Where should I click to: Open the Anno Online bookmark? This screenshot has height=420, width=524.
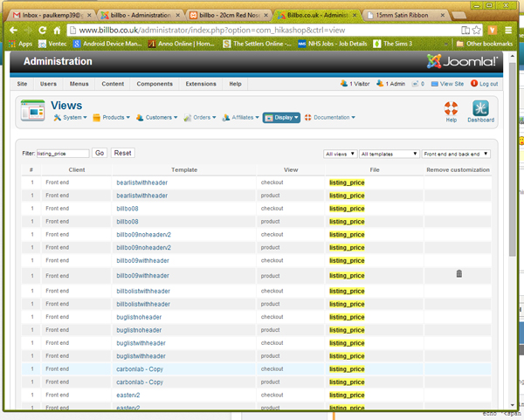[x=182, y=44]
